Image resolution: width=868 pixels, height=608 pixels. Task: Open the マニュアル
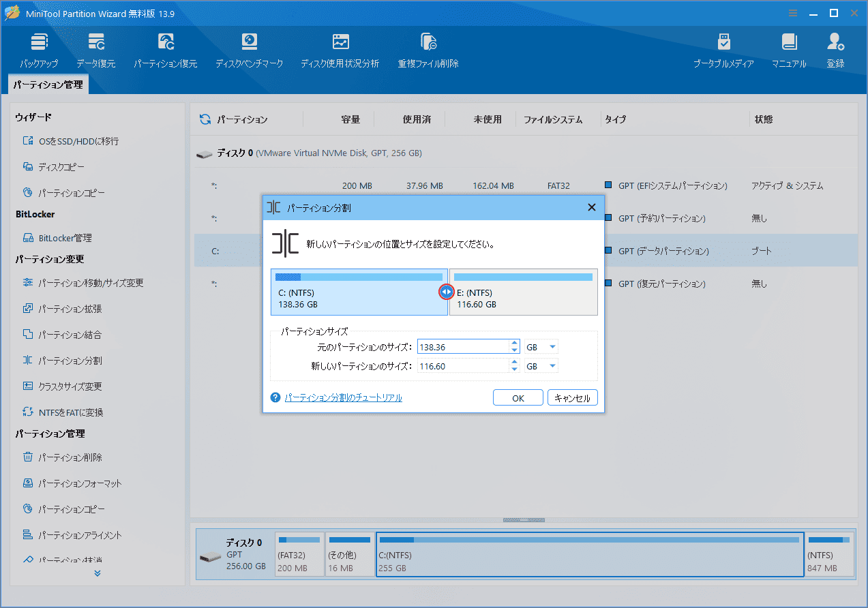coord(789,50)
